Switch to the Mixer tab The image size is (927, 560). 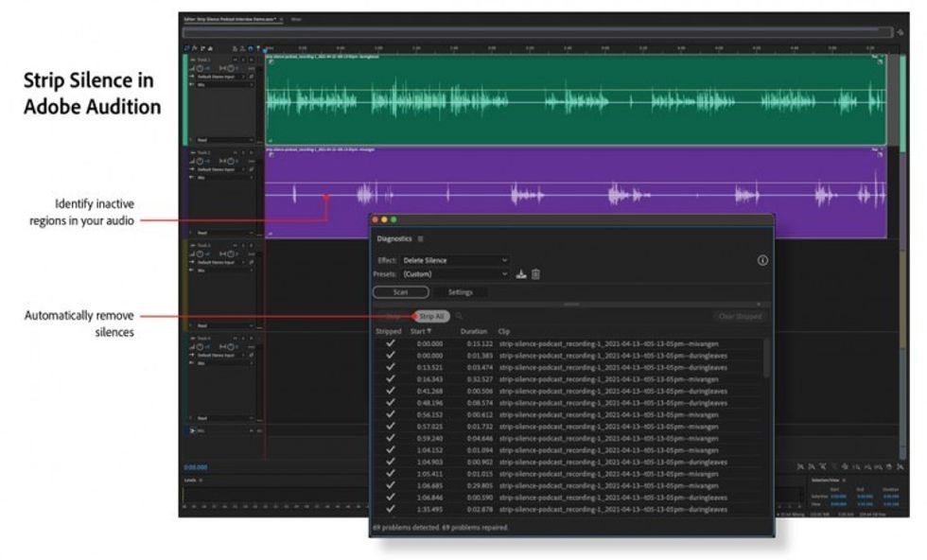(x=296, y=19)
